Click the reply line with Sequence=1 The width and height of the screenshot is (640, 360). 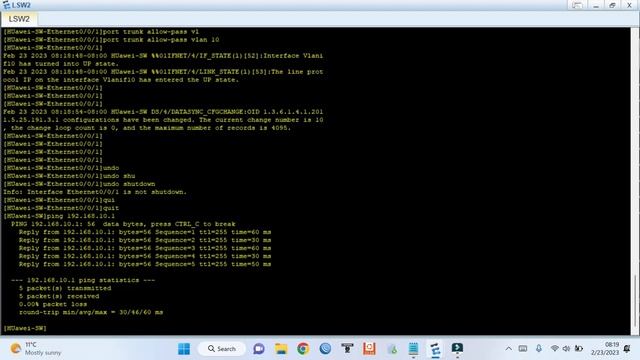145,232
